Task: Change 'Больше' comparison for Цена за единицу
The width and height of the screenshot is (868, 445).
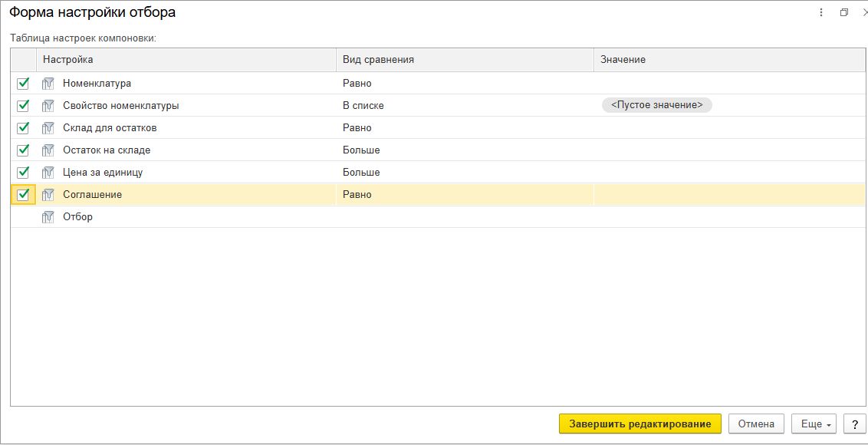Action: (x=361, y=173)
